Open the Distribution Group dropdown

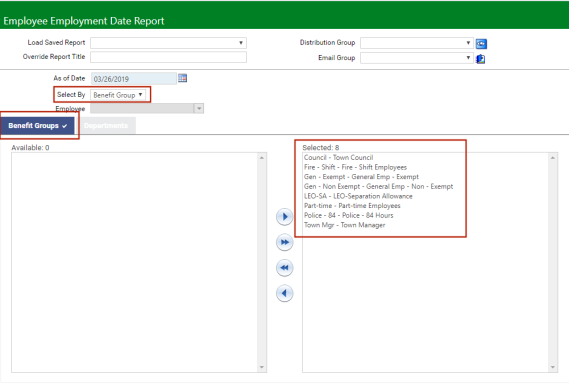pos(417,43)
